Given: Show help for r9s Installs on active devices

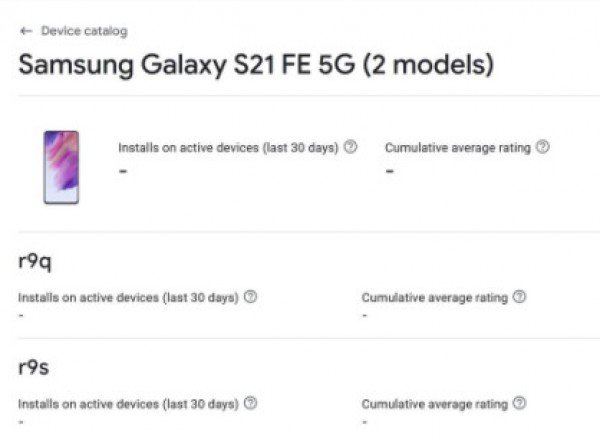Looking at the screenshot, I should [x=251, y=403].
